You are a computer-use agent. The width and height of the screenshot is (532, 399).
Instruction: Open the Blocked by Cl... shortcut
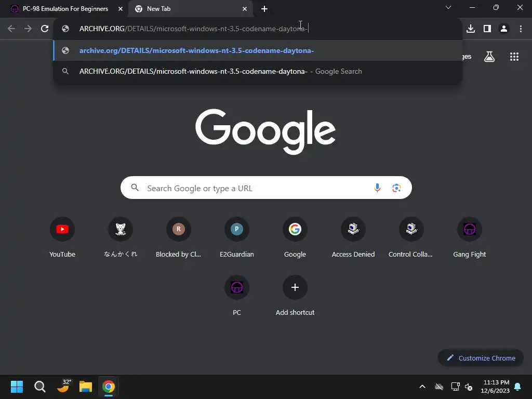[x=179, y=237]
